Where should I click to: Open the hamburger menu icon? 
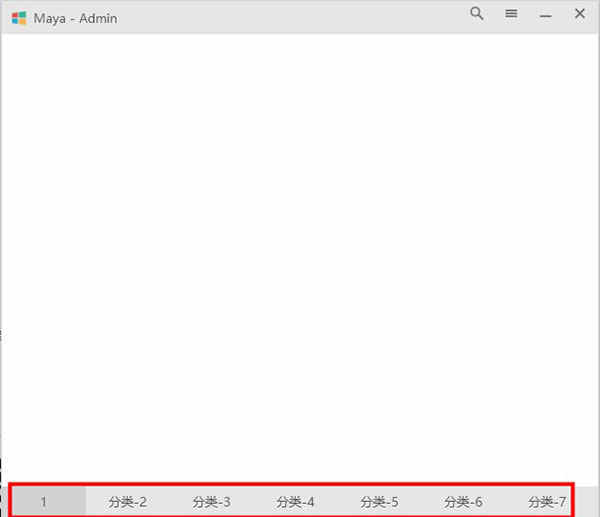coord(511,14)
